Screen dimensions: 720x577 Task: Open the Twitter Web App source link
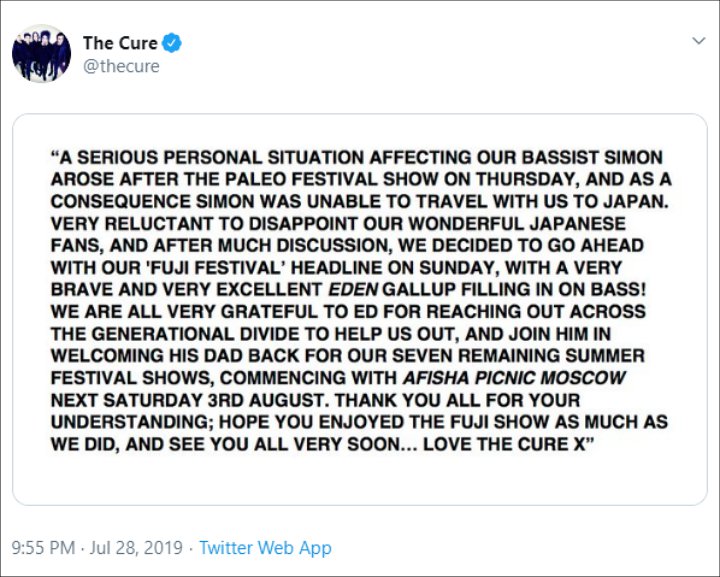[x=265, y=548]
